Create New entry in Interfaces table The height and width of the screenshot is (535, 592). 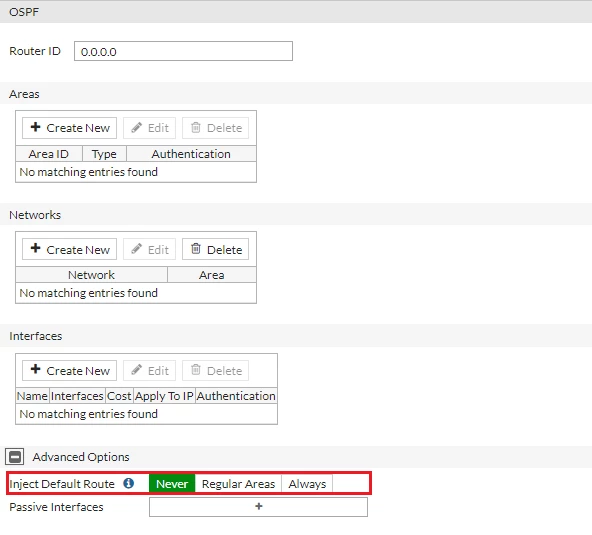point(69,370)
